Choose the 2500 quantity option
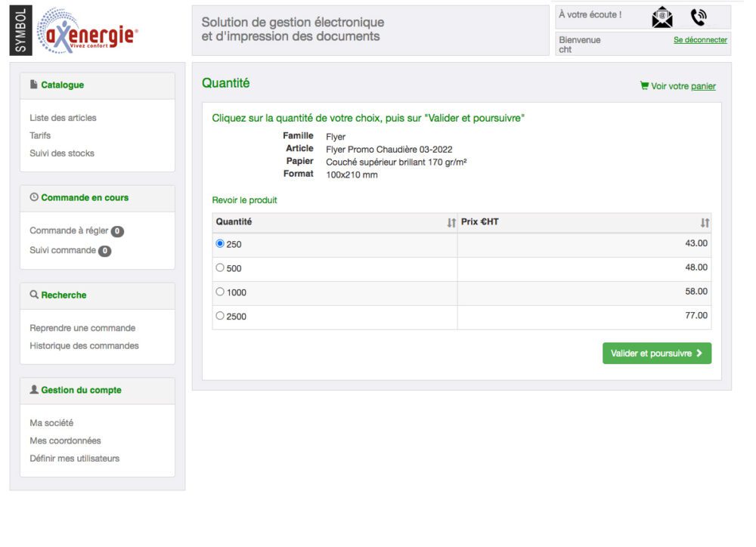This screenshot has width=756, height=547. (x=220, y=316)
